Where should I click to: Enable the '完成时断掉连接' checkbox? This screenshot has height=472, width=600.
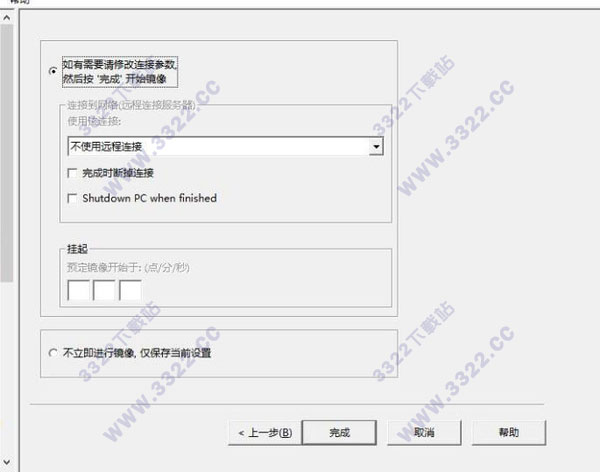pyautogui.click(x=72, y=173)
